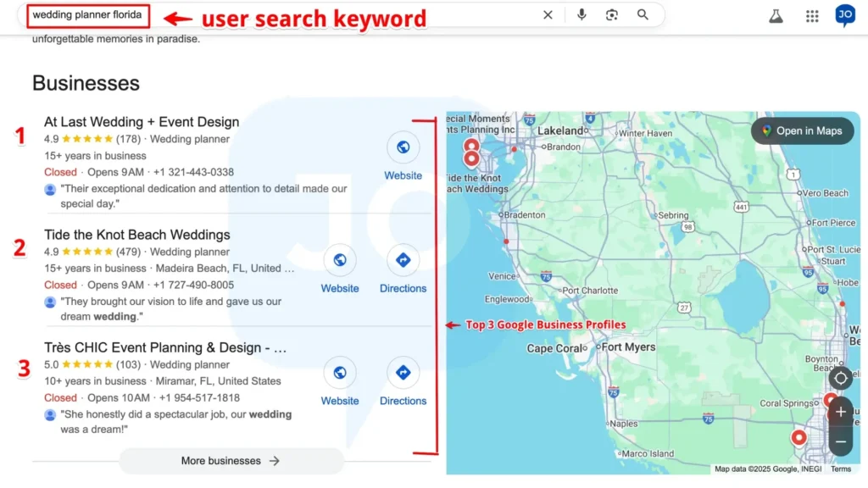Click phone number +1 727-490-8005

point(194,285)
